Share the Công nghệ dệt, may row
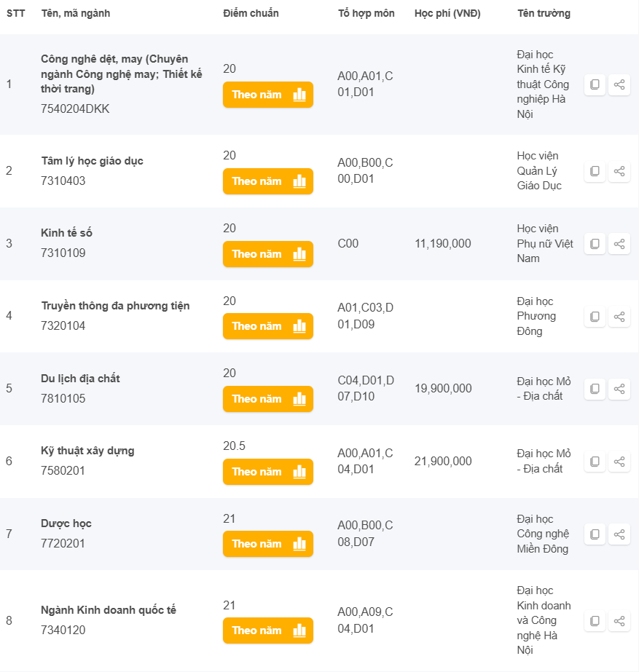Screen dimensions: 639x672 point(619,84)
